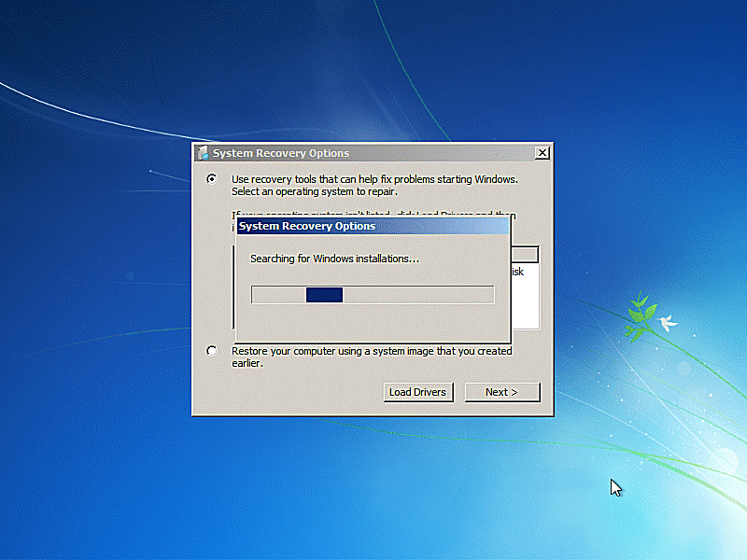Screen dimensions: 747x560
Task: Click the Load Drivers button
Action: tap(417, 392)
